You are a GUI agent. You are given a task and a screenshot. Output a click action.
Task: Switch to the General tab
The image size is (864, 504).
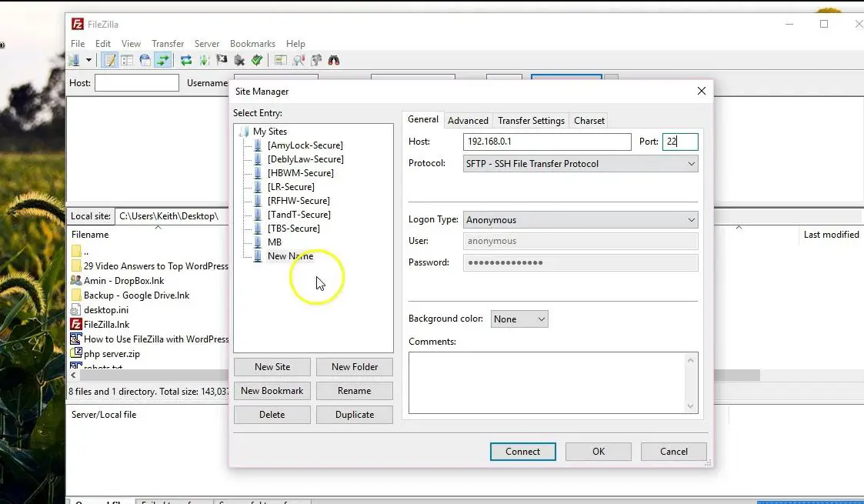(x=423, y=119)
